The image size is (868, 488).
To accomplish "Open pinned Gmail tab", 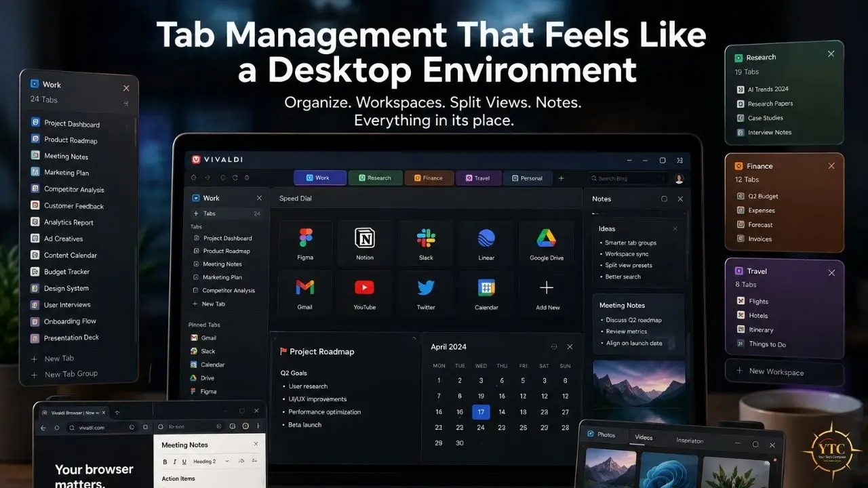I will coord(203,338).
